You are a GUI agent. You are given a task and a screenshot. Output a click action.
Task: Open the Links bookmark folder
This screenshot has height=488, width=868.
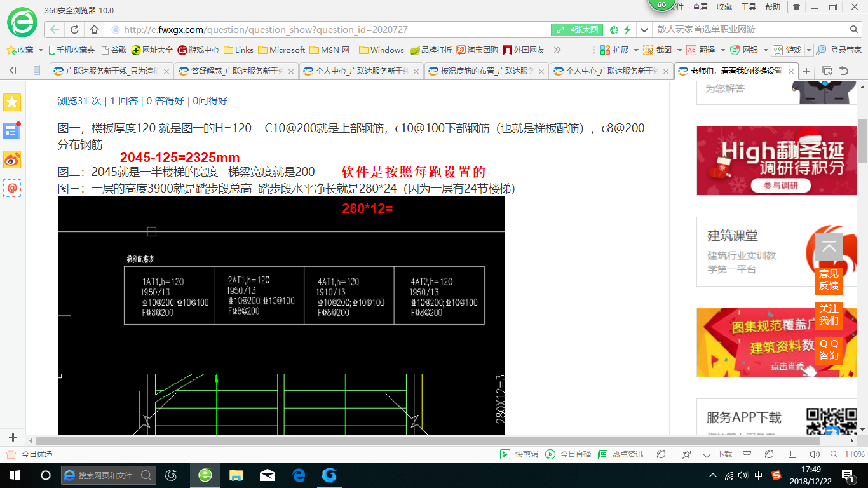pyautogui.click(x=238, y=50)
